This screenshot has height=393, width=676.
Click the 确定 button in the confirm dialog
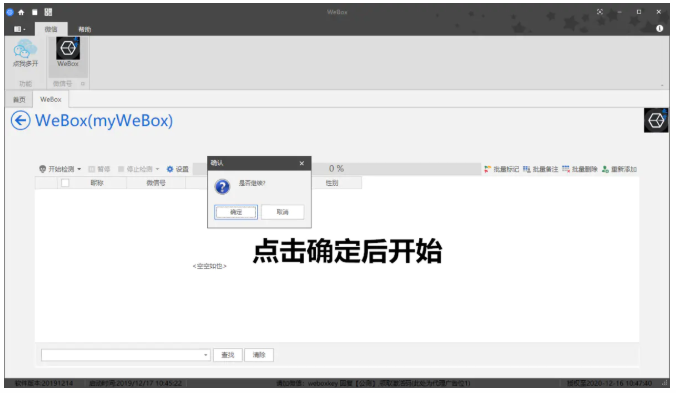click(x=236, y=212)
